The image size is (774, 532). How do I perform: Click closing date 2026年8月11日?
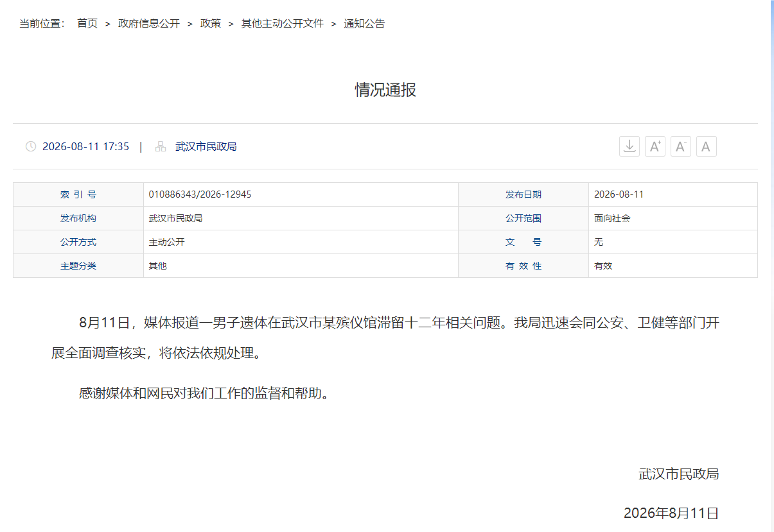coord(671,513)
